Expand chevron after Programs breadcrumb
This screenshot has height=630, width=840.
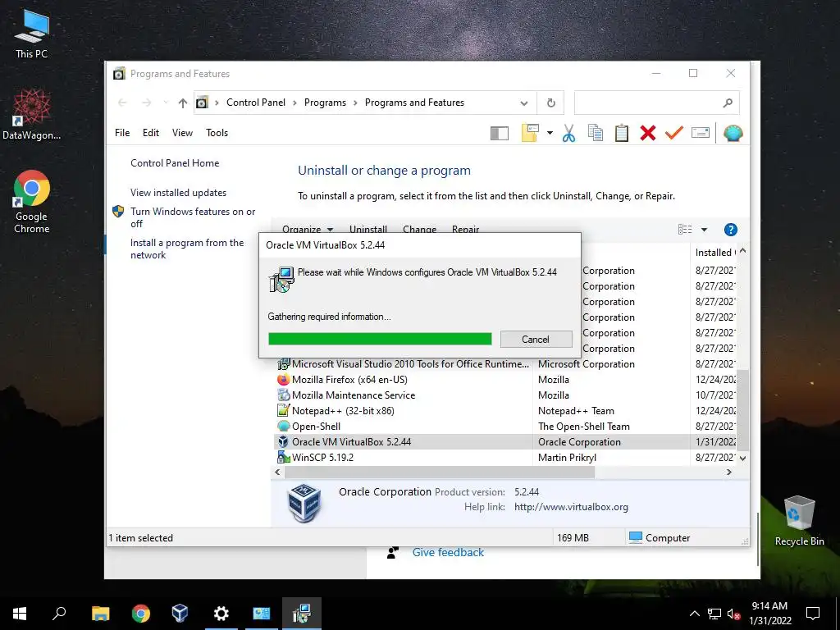click(x=355, y=103)
